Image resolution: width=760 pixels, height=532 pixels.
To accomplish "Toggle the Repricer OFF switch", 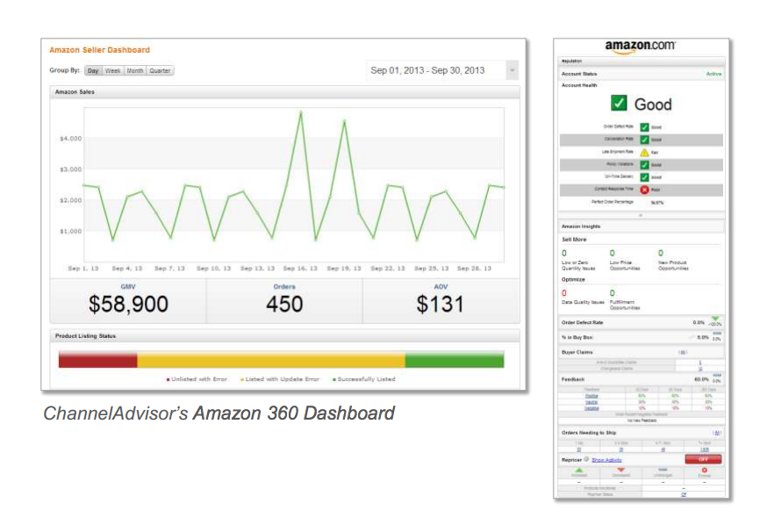I will point(703,459).
